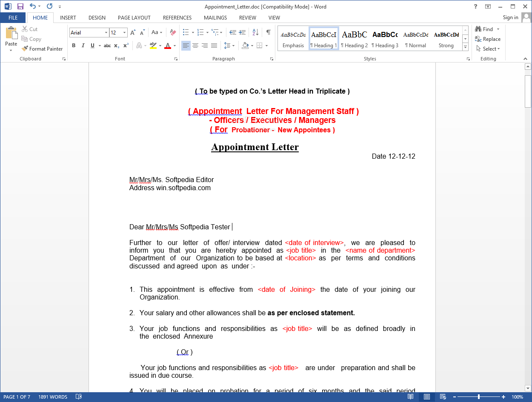
Task: Click the 100% zoom level
Action: [x=517, y=397]
